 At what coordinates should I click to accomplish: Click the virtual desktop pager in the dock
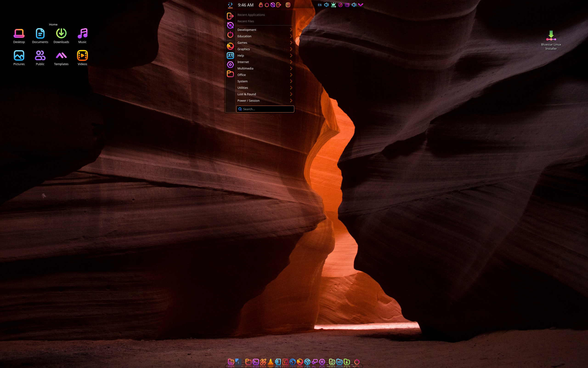tap(238, 362)
